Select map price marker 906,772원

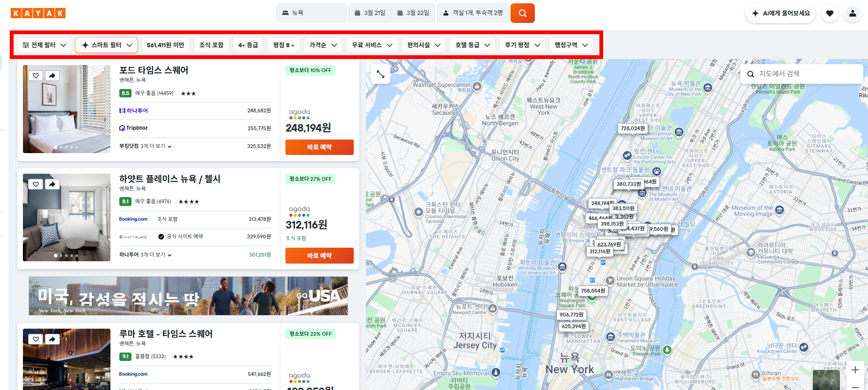pyautogui.click(x=571, y=315)
